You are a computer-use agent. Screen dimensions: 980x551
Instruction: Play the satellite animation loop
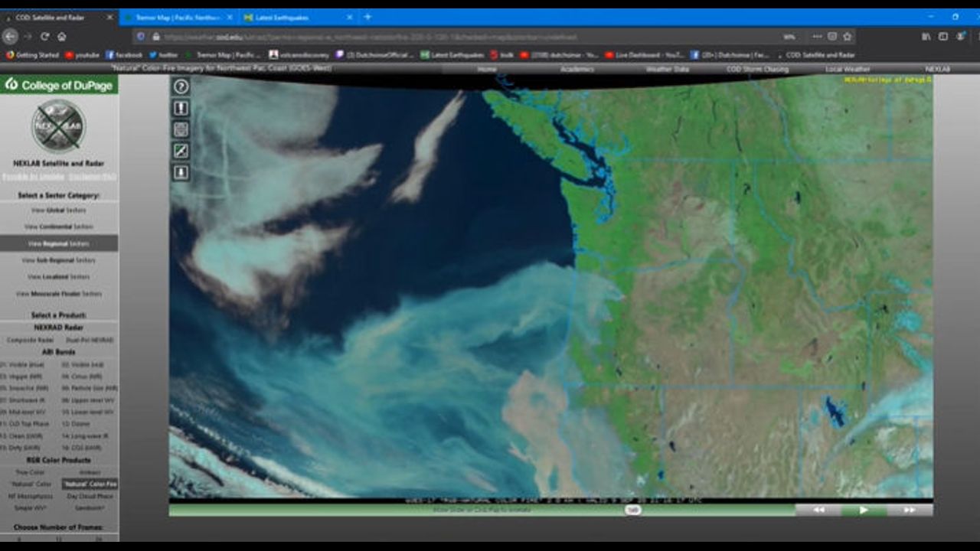[x=864, y=510]
